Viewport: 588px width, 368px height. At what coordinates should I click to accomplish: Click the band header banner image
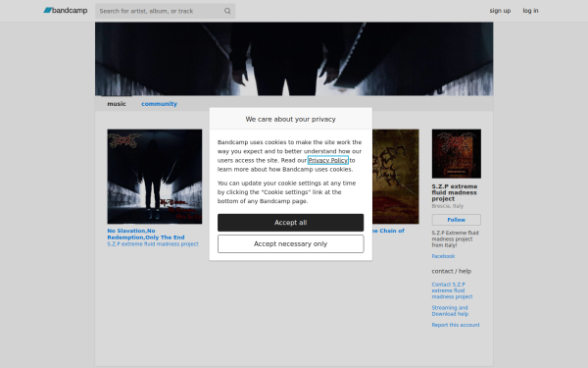tap(294, 59)
